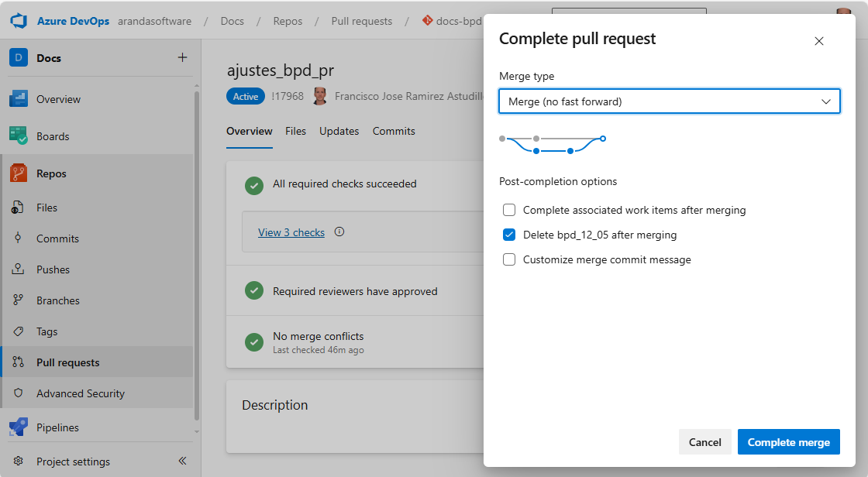Open the View 3 checks link

291,232
